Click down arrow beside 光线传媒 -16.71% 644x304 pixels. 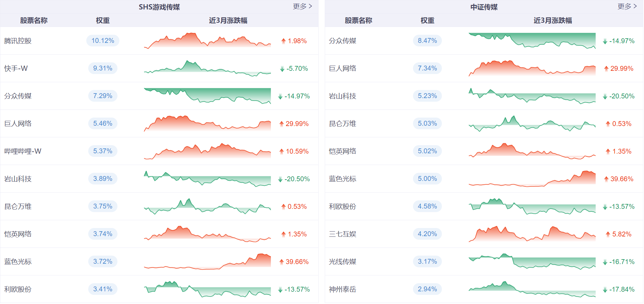point(605,262)
